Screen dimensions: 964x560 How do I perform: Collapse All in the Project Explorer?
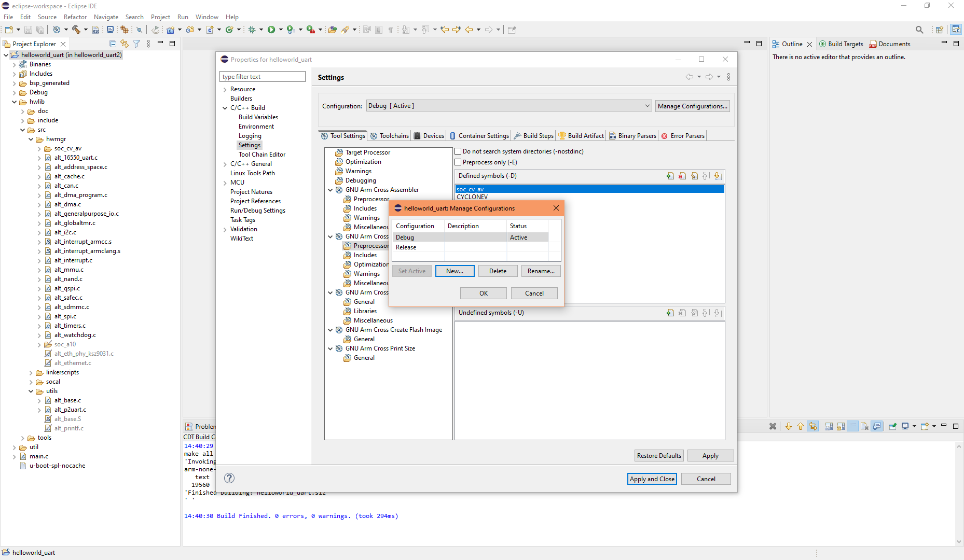click(x=112, y=44)
